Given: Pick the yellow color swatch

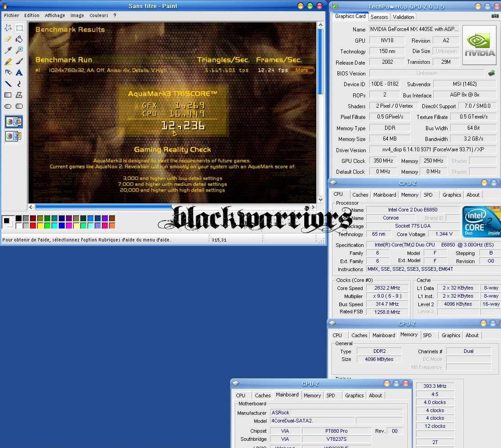Looking at the screenshot, I should point(40,226).
